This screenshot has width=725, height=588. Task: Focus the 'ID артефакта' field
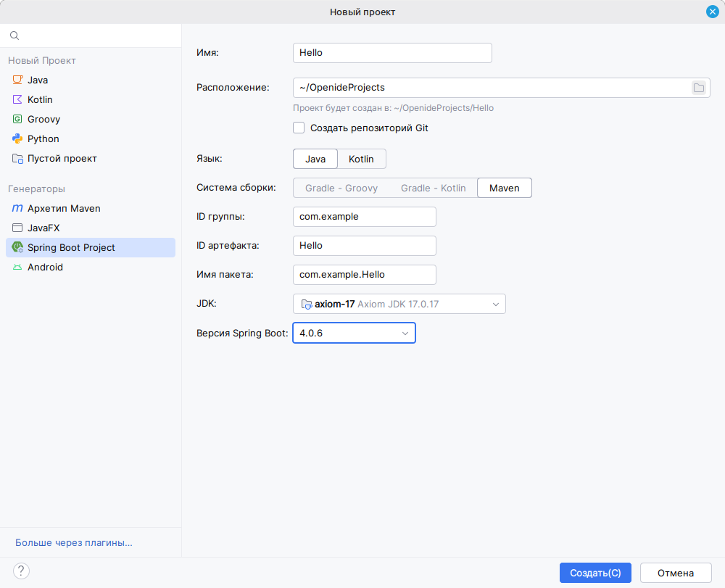click(x=365, y=246)
